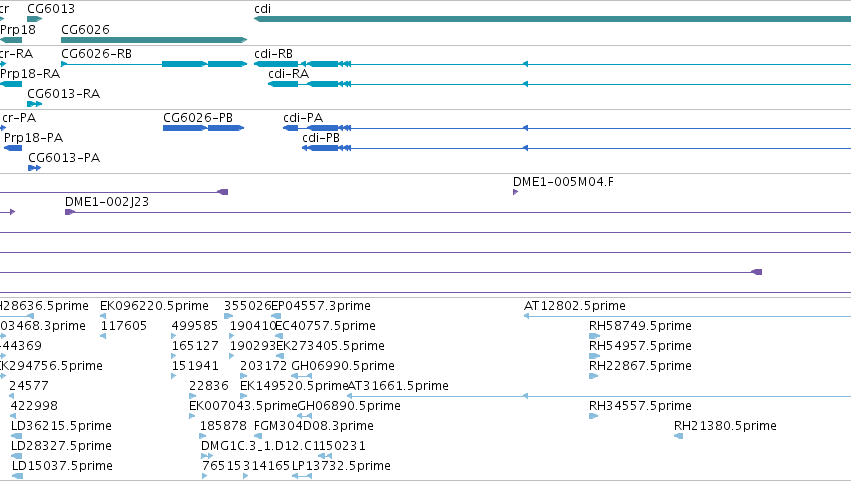This screenshot has width=851, height=481.
Task: Click the RH22867.5prime EST label
Action: [x=640, y=366]
